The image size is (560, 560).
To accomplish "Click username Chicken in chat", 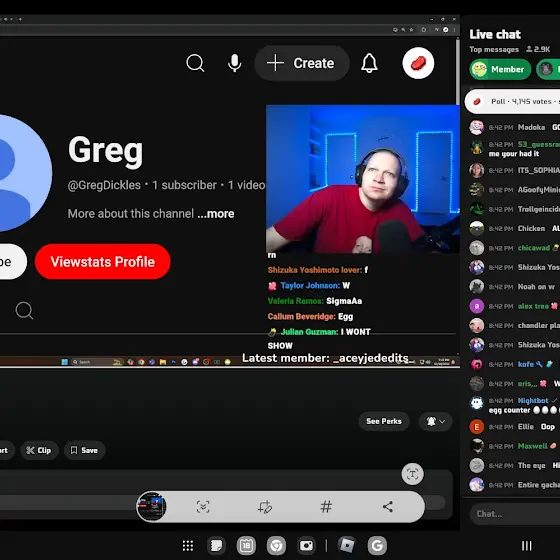I will click(531, 229).
